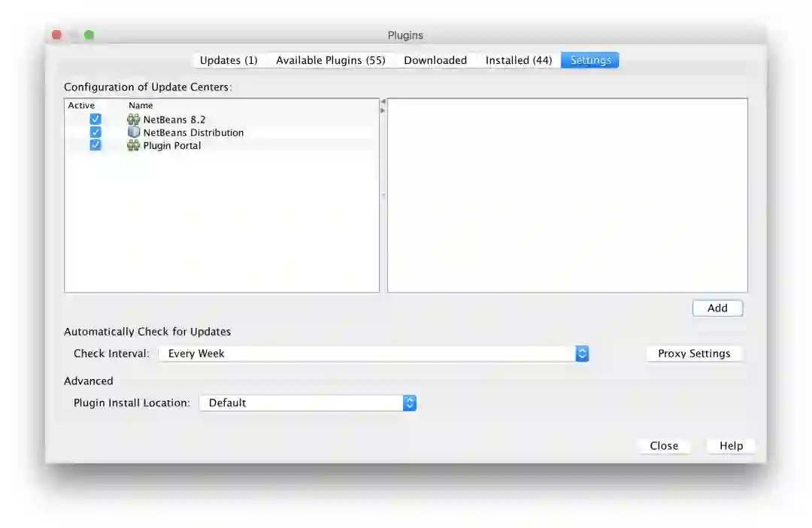Click the Plugin Portal update center icon
Viewport: 812px width, 528px height.
(133, 145)
